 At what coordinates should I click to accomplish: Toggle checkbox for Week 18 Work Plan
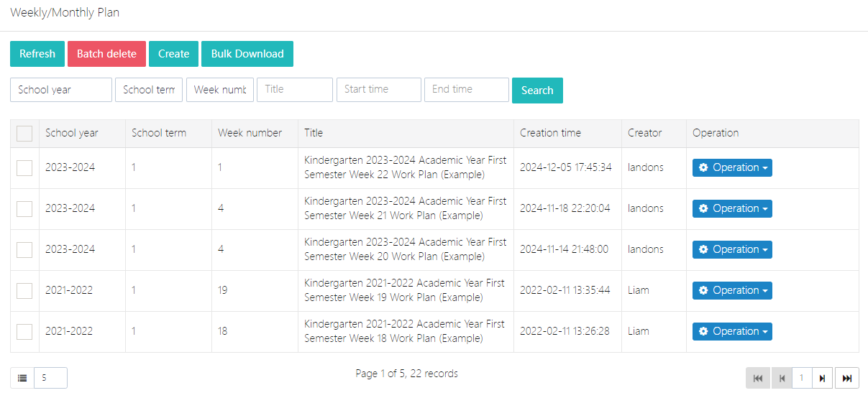(24, 332)
